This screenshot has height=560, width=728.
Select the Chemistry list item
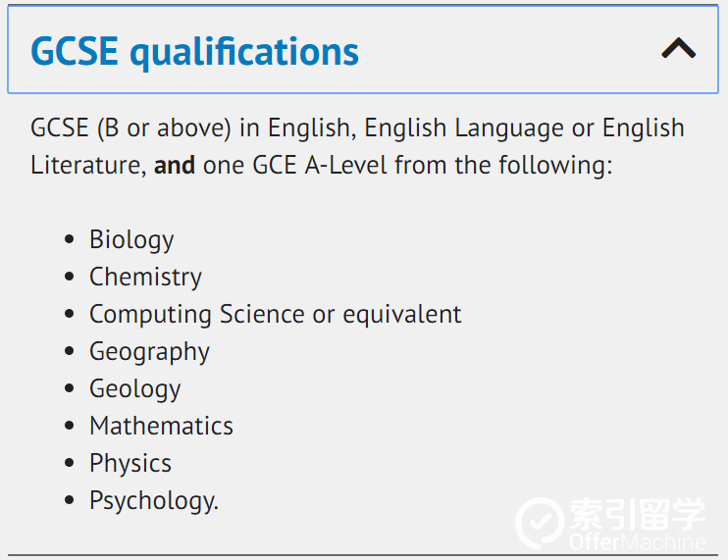coord(145,278)
